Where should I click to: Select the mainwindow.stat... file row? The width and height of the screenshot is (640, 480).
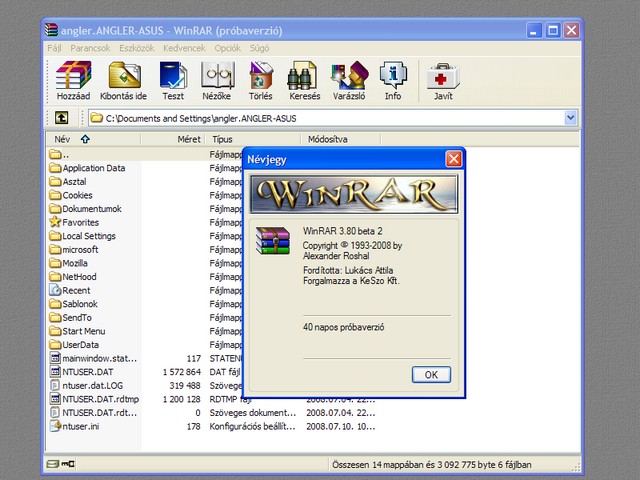click(93, 358)
